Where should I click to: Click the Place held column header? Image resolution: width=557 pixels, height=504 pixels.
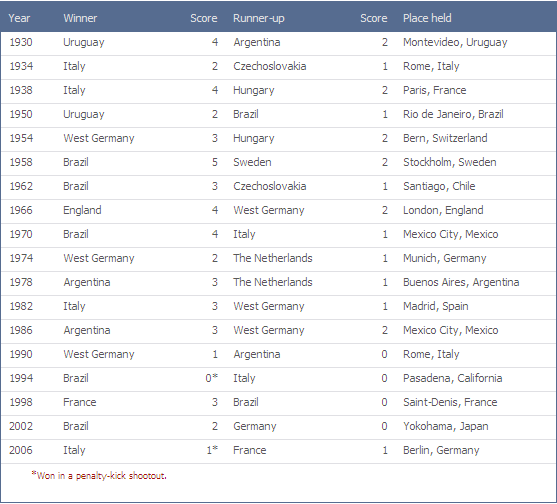(x=427, y=18)
